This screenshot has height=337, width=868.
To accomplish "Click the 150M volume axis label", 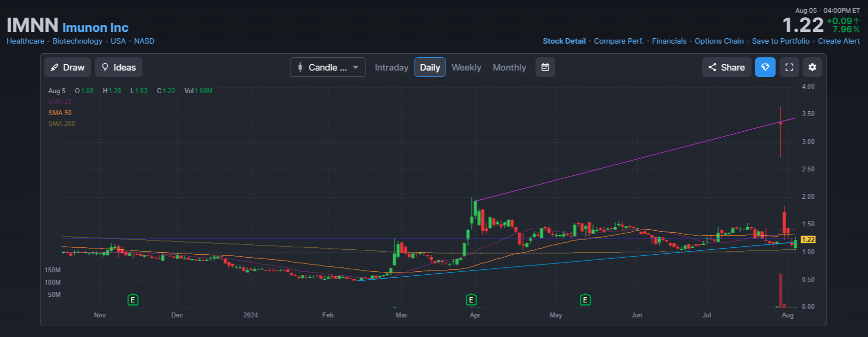I will click(52, 270).
